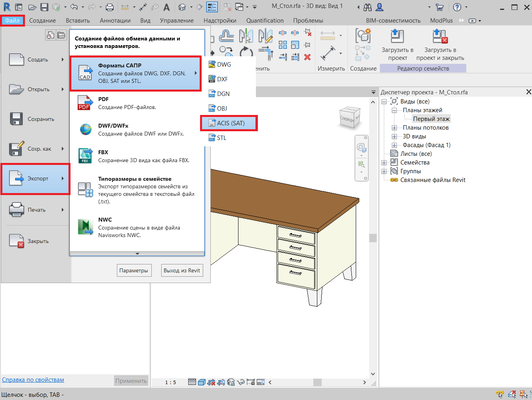The image size is (532, 400).
Task: Click the view's vertical scrollbar thumb
Action: [x=372, y=237]
